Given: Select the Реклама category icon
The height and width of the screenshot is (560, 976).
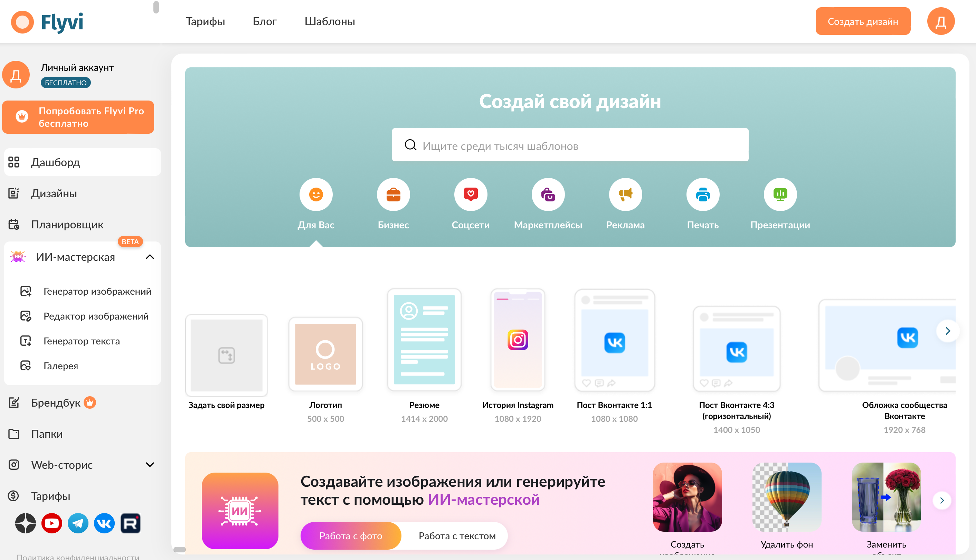Looking at the screenshot, I should coord(625,194).
